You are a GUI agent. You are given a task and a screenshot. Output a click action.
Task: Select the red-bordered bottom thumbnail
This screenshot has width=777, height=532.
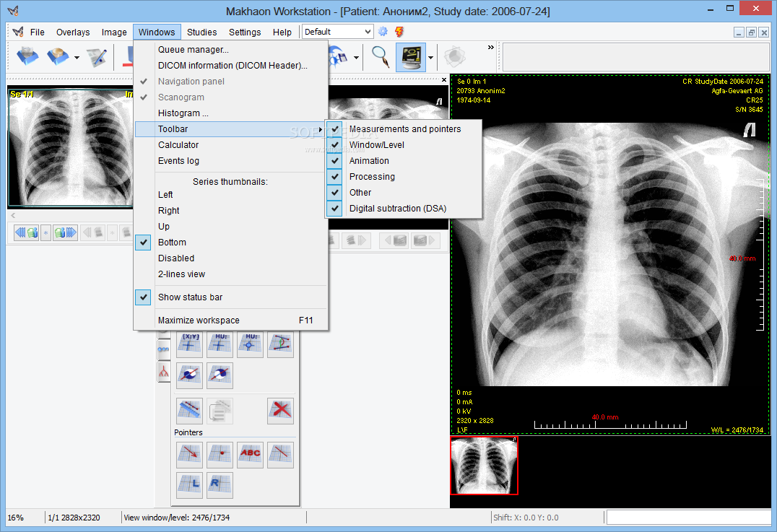click(484, 466)
